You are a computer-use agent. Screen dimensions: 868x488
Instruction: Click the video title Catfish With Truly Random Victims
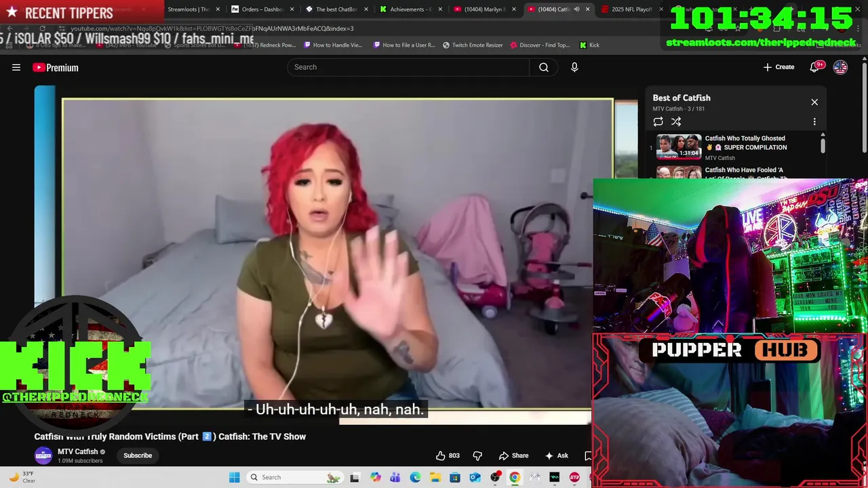(170, 436)
